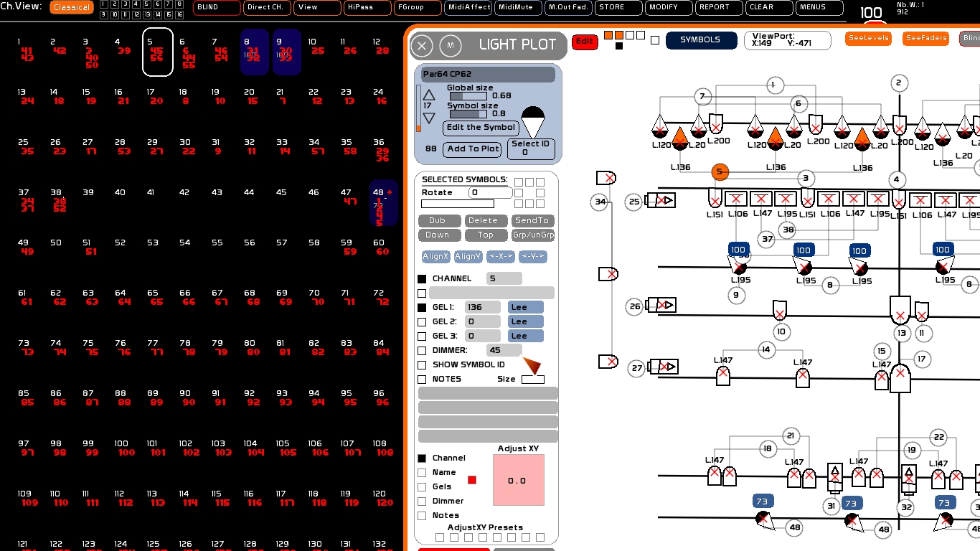Open the MENUS top bar item

[819, 8]
